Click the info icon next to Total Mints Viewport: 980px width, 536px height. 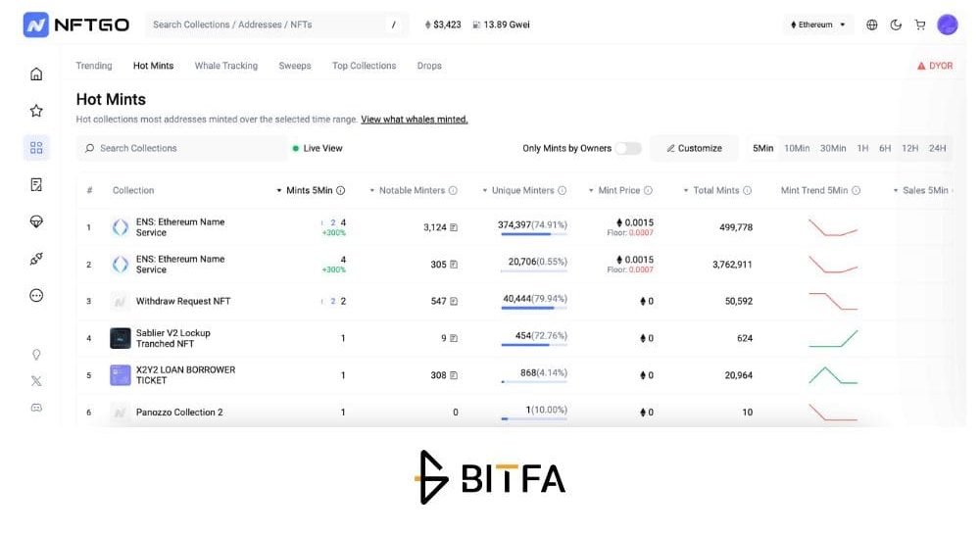pyautogui.click(x=748, y=190)
